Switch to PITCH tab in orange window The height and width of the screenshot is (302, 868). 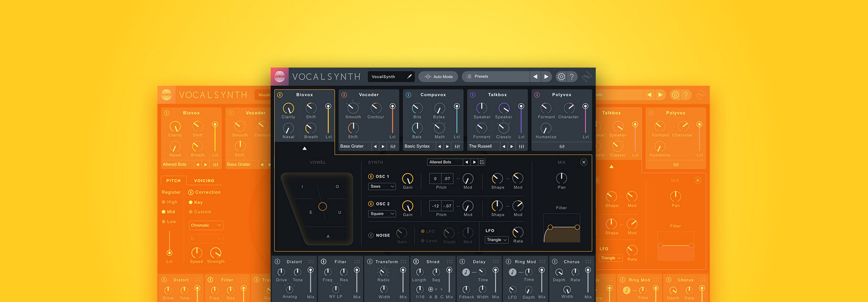[174, 181]
